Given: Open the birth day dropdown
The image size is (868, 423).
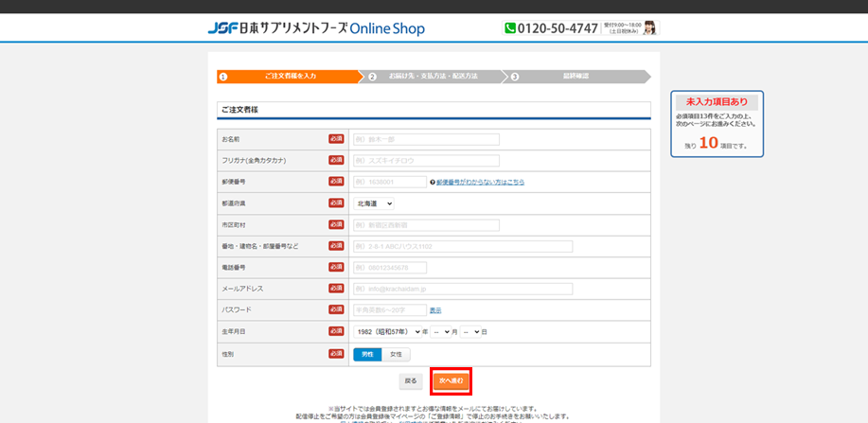Looking at the screenshot, I should tap(470, 331).
